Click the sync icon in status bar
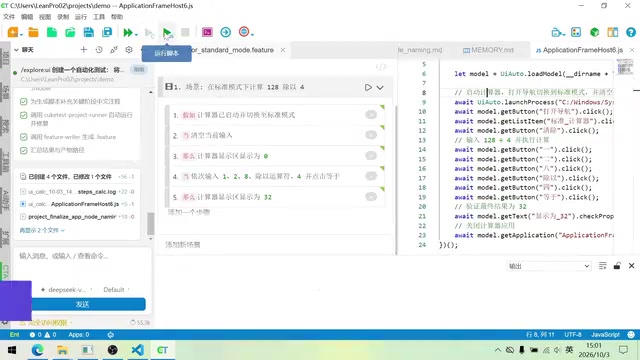 110,335
